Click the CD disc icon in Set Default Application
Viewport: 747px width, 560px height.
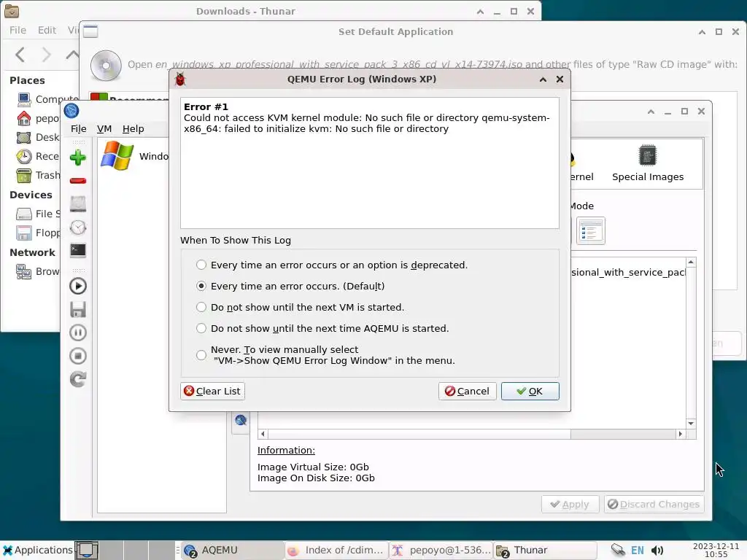[107, 65]
